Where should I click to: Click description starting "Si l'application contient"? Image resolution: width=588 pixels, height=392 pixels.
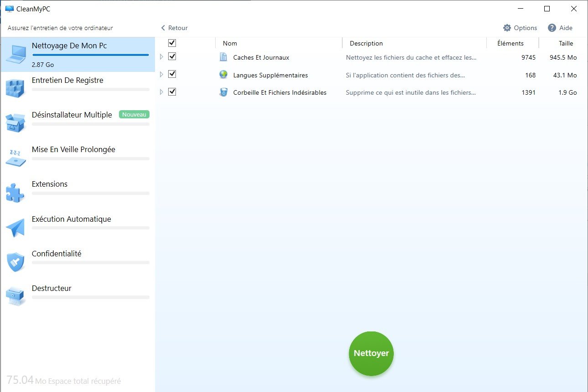406,75
